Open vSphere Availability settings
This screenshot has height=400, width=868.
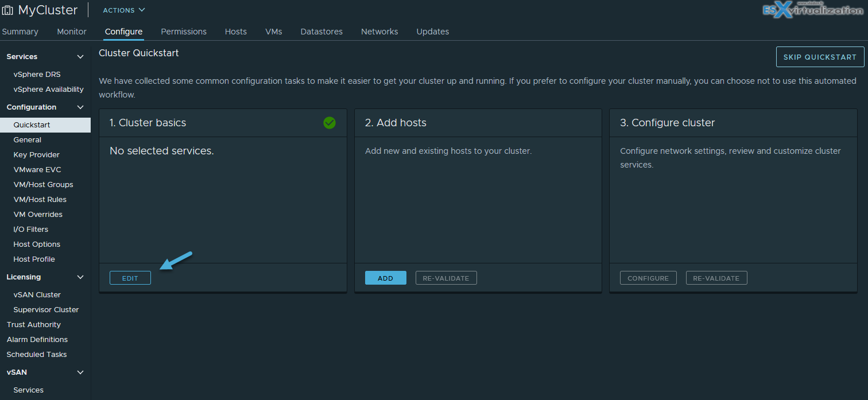(49, 90)
